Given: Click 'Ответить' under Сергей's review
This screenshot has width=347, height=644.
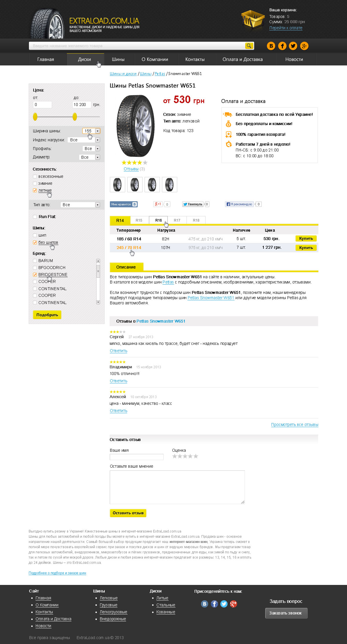Looking at the screenshot, I should pyautogui.click(x=119, y=351).
